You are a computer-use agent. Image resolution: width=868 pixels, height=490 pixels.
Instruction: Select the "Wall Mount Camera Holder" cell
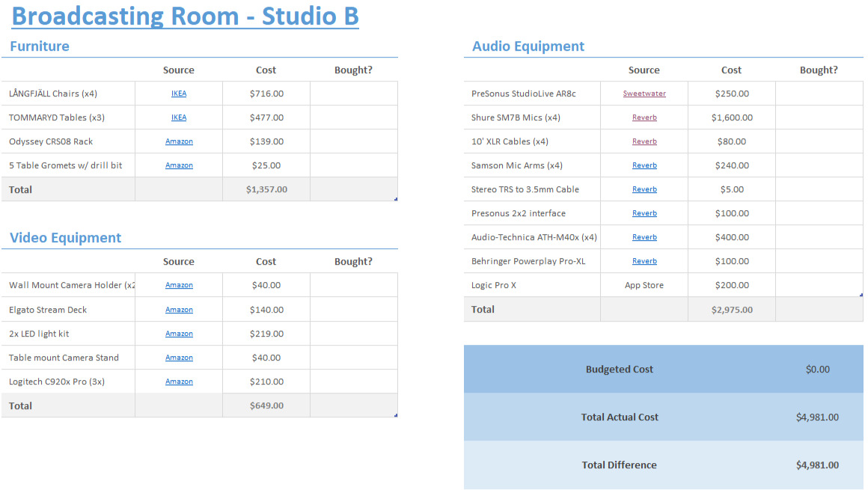coord(68,285)
